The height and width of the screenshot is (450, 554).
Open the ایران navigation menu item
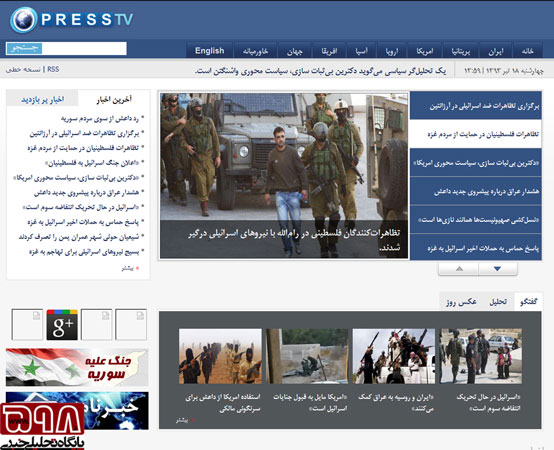click(495, 52)
